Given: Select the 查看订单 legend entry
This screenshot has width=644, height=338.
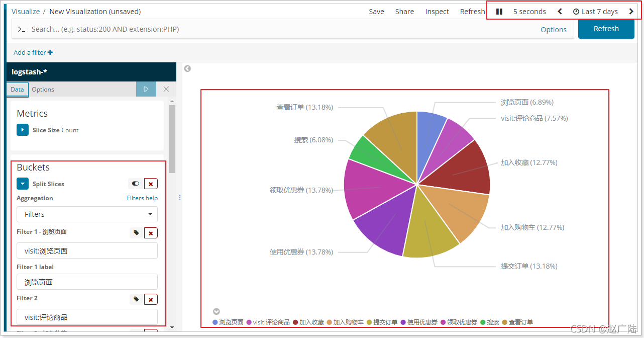Looking at the screenshot, I should click(517, 322).
